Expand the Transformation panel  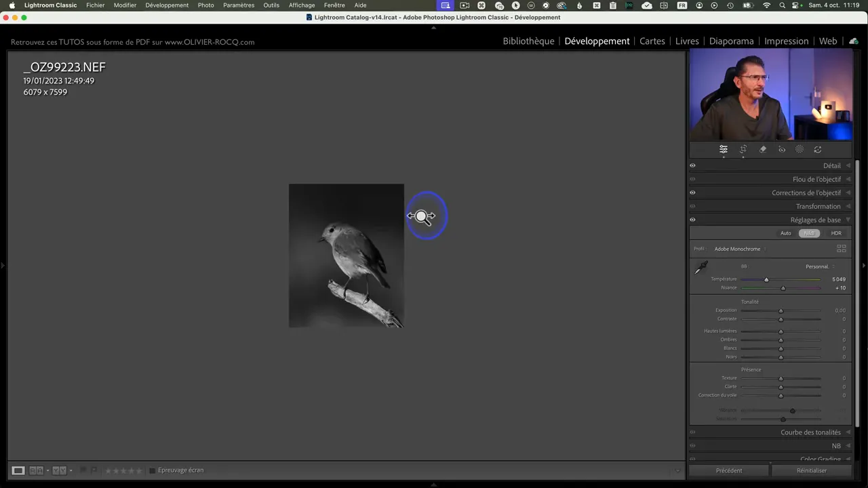click(x=818, y=206)
